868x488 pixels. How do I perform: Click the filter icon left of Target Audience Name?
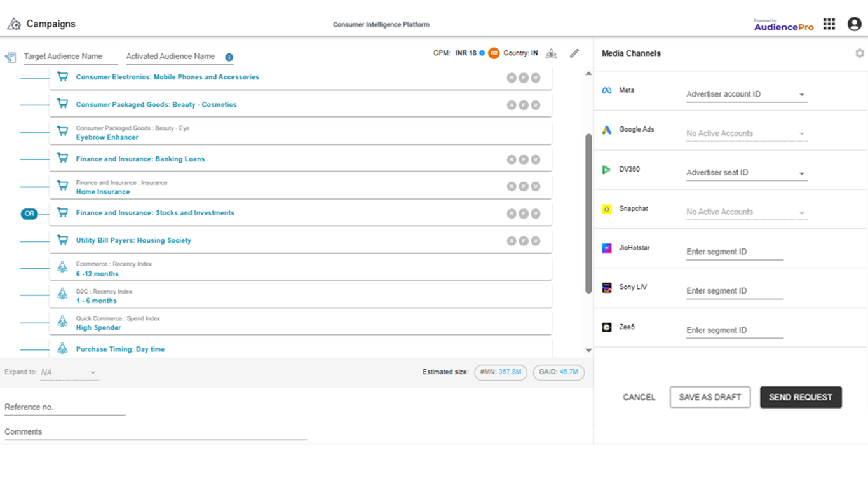click(x=10, y=57)
